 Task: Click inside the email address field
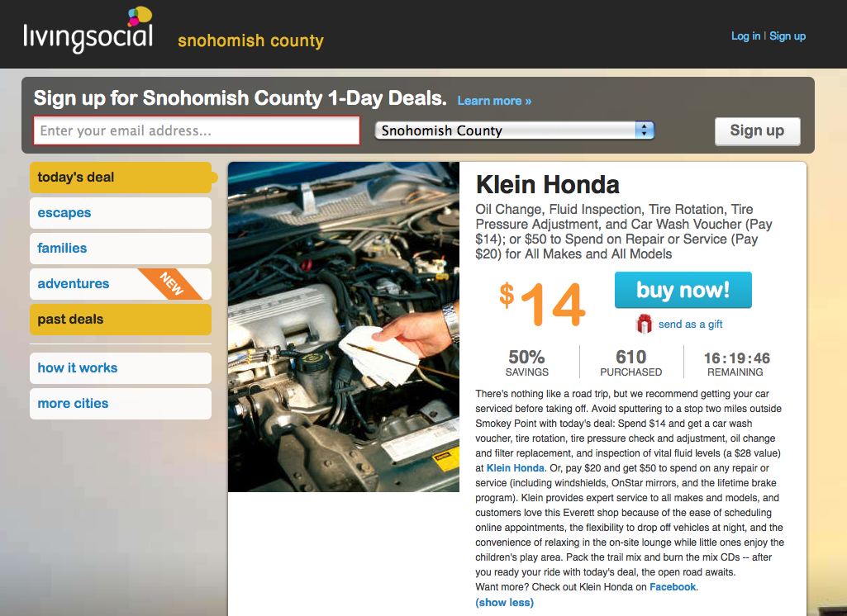[x=197, y=130]
